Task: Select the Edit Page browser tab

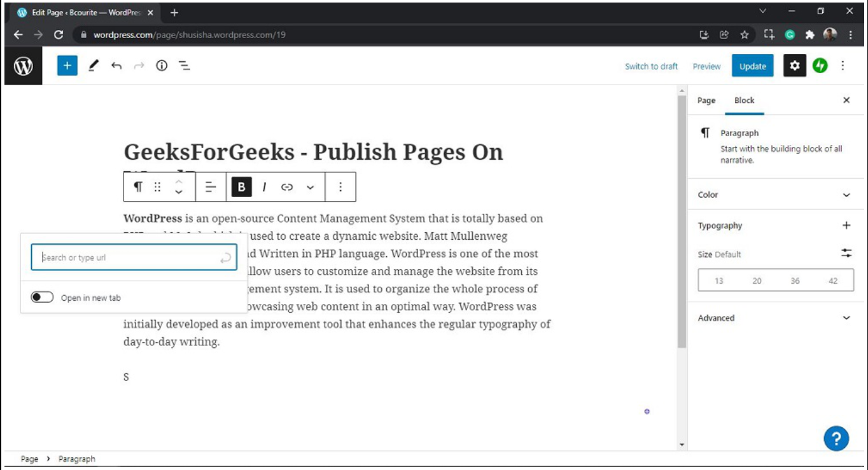Action: 86,12
